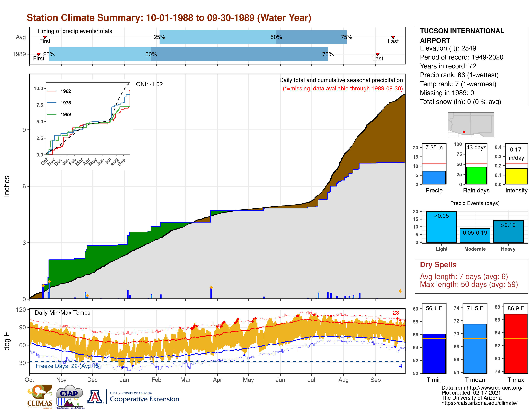The height and width of the screenshot is (411, 532).
Task: Click the 1989 Last marker triangle
Action: coord(377,54)
